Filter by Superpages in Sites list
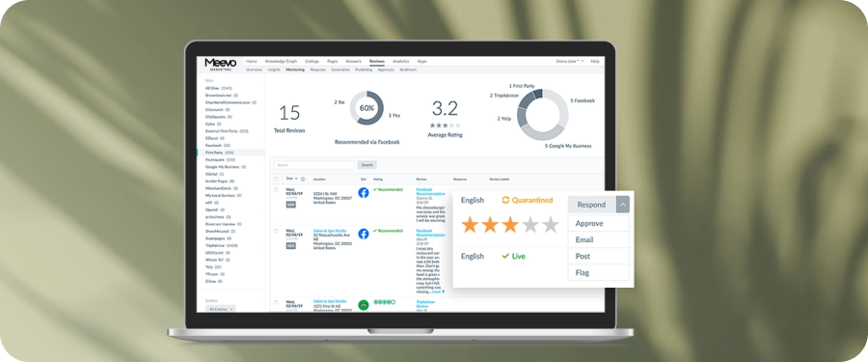This screenshot has width=868, height=362. [219, 237]
